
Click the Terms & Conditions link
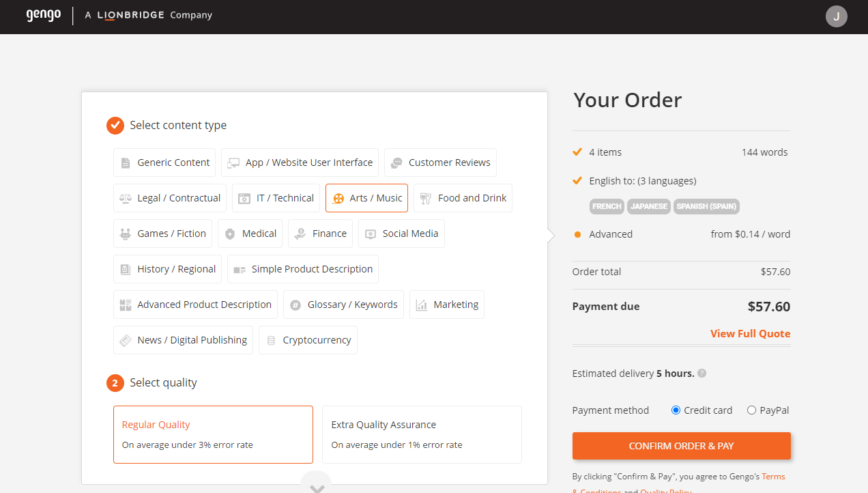pos(773,476)
